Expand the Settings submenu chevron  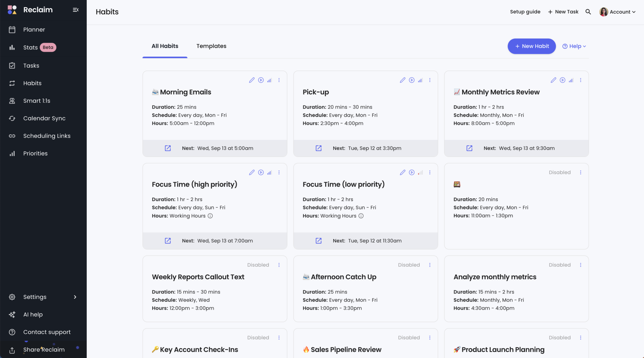click(x=75, y=297)
